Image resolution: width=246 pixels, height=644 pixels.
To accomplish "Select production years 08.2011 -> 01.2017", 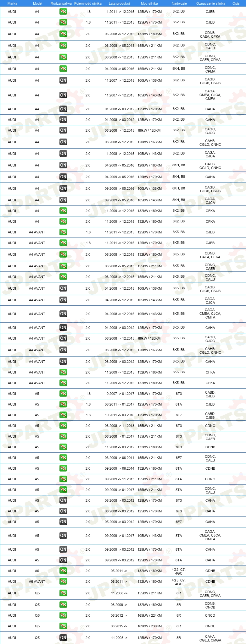I will [120, 404].
